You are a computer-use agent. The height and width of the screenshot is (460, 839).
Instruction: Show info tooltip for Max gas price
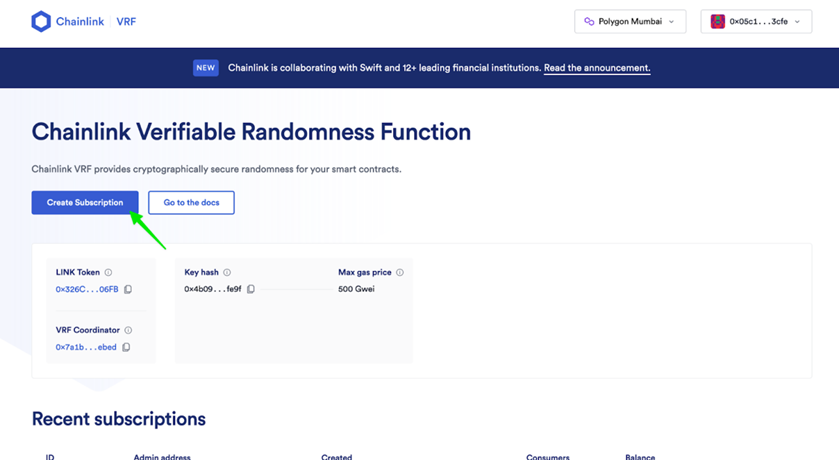pos(400,272)
